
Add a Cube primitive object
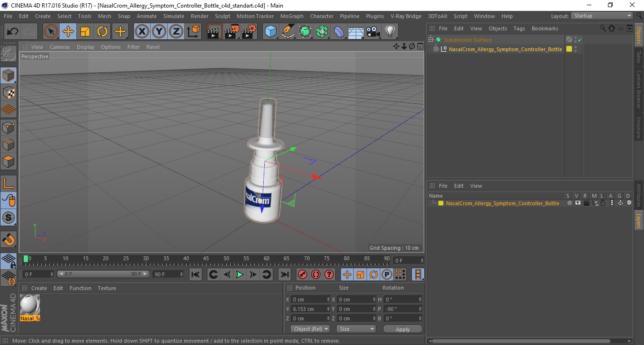point(270,32)
